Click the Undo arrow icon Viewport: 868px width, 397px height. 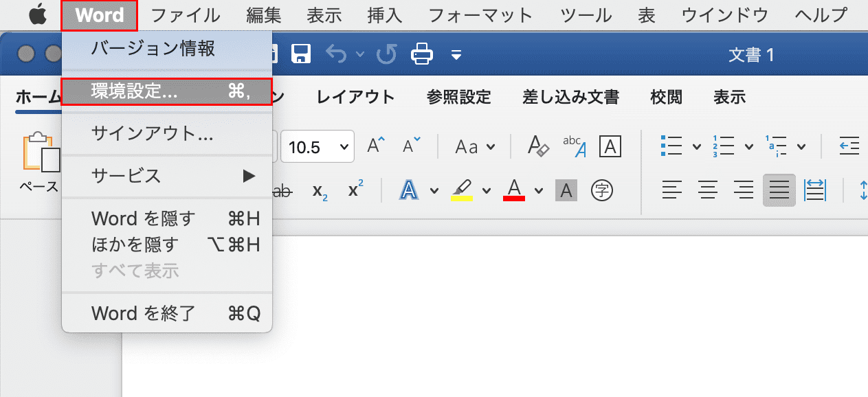pyautogui.click(x=336, y=54)
